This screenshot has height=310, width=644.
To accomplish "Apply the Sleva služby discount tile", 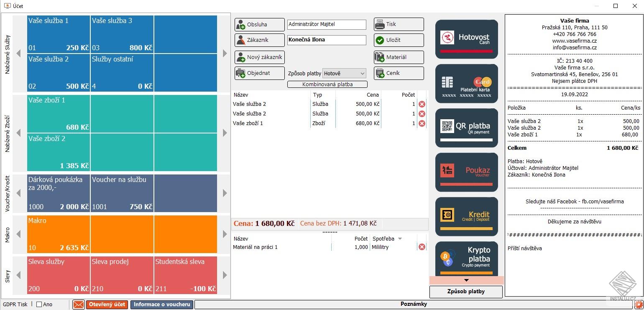I will pyautogui.click(x=59, y=275).
